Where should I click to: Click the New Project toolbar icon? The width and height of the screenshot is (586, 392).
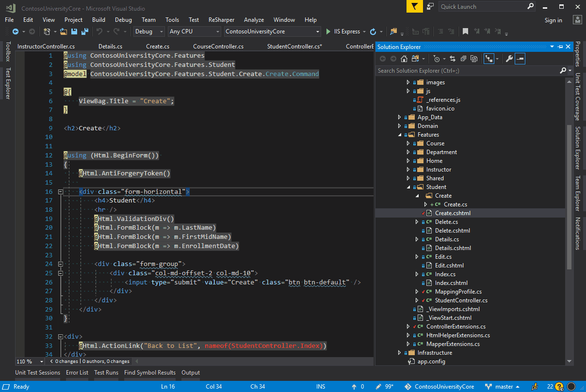coord(47,31)
